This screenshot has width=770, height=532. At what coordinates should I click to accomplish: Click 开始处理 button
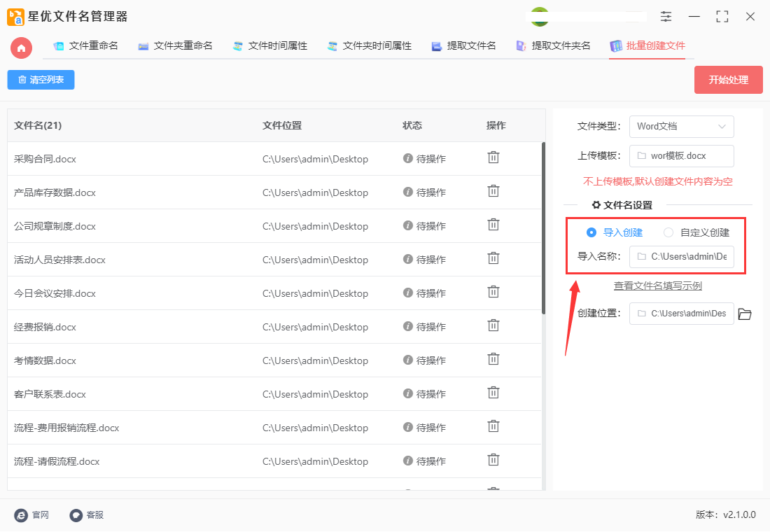(x=728, y=80)
